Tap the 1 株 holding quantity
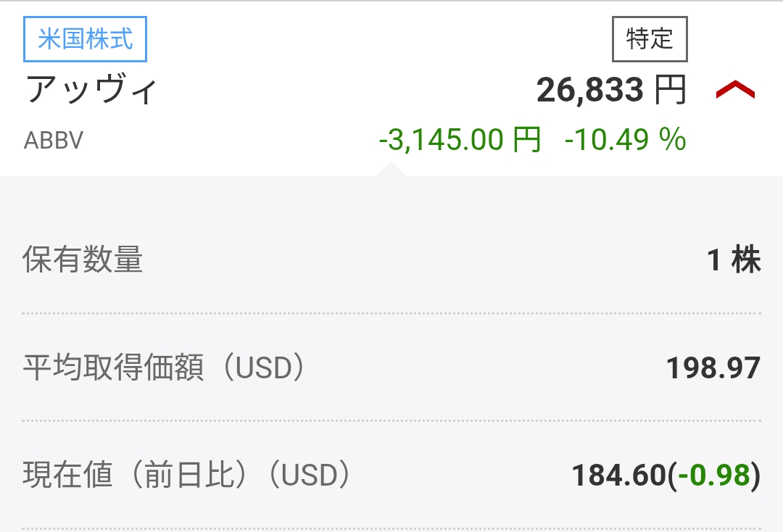Image resolution: width=783 pixels, height=532 pixels. click(x=734, y=259)
